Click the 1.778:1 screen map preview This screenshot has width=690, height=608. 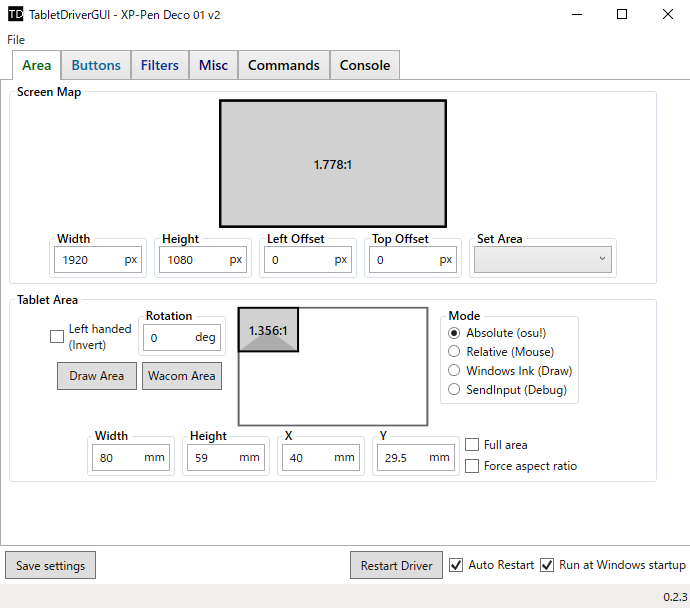click(333, 164)
